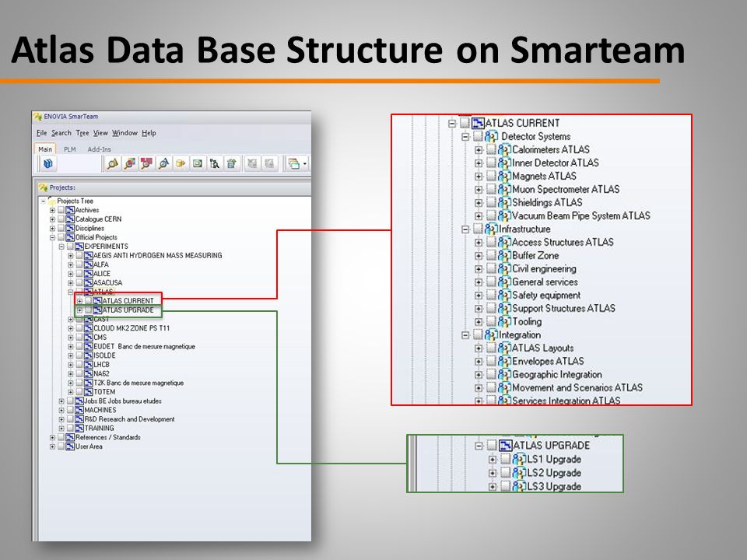Select CLOUD MK2 ZONE PS T11
This screenshot has height=560, width=747.
pos(132,328)
